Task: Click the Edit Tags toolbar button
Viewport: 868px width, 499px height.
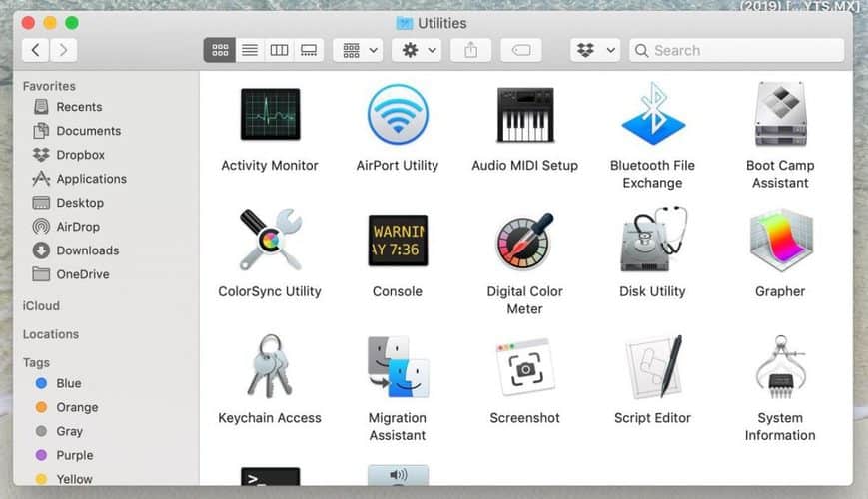Action: tap(521, 50)
